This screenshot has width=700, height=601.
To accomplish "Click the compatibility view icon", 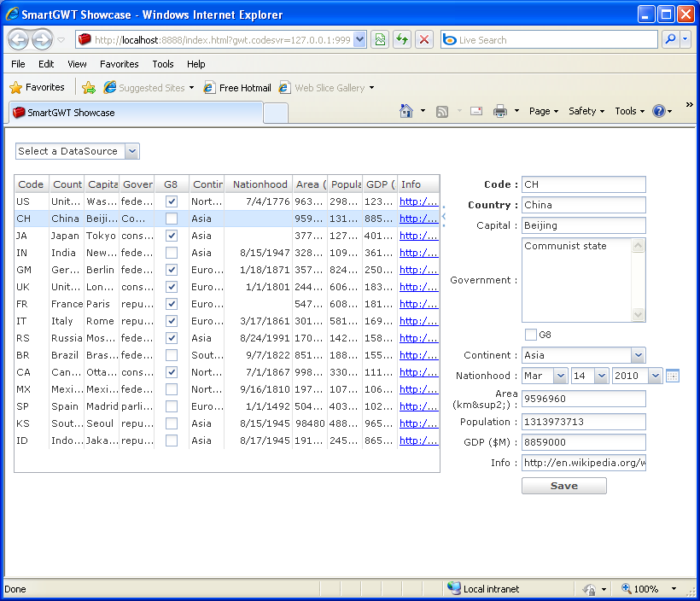I will (x=380, y=40).
